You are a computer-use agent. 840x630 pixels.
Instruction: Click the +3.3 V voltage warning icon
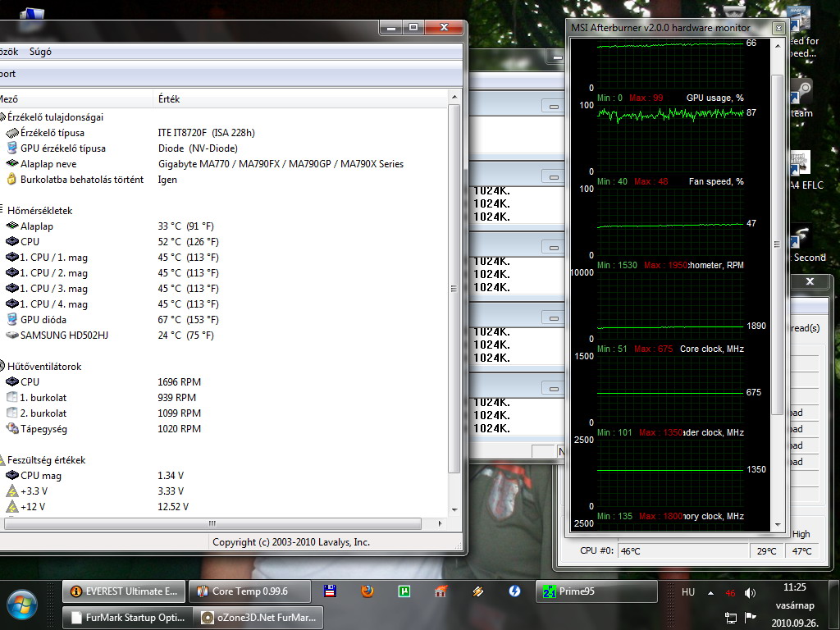[11, 491]
